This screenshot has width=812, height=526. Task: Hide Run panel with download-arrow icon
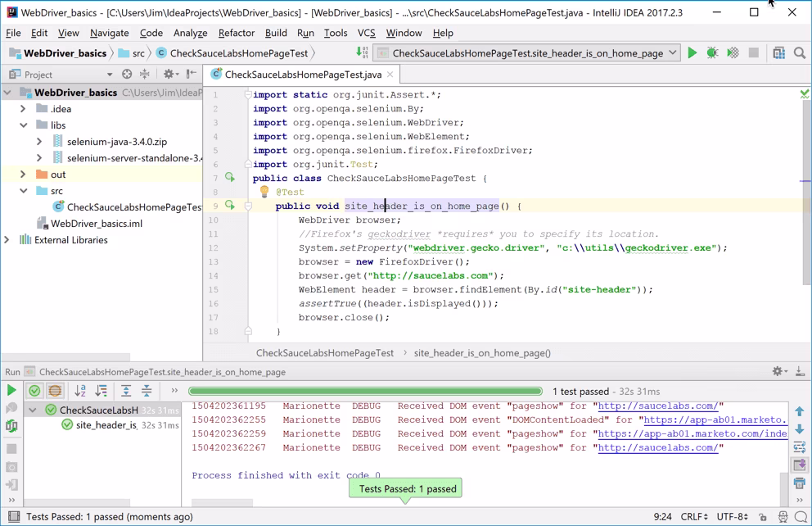point(800,371)
